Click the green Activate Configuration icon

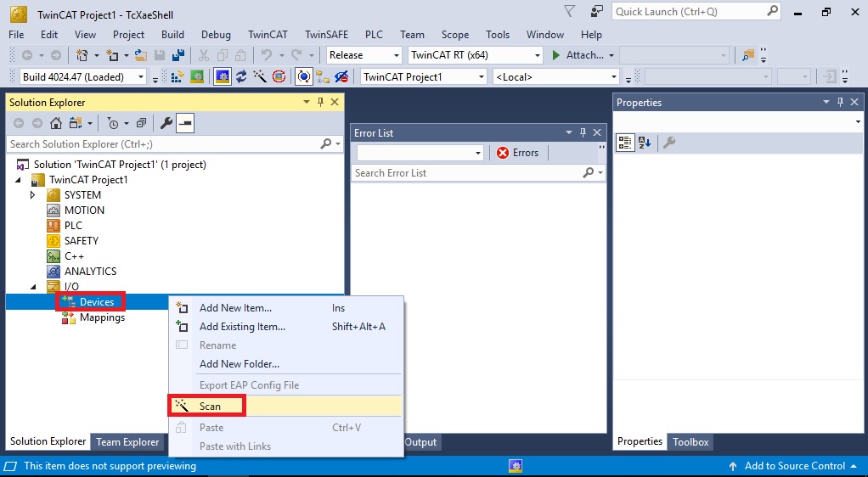(x=196, y=76)
